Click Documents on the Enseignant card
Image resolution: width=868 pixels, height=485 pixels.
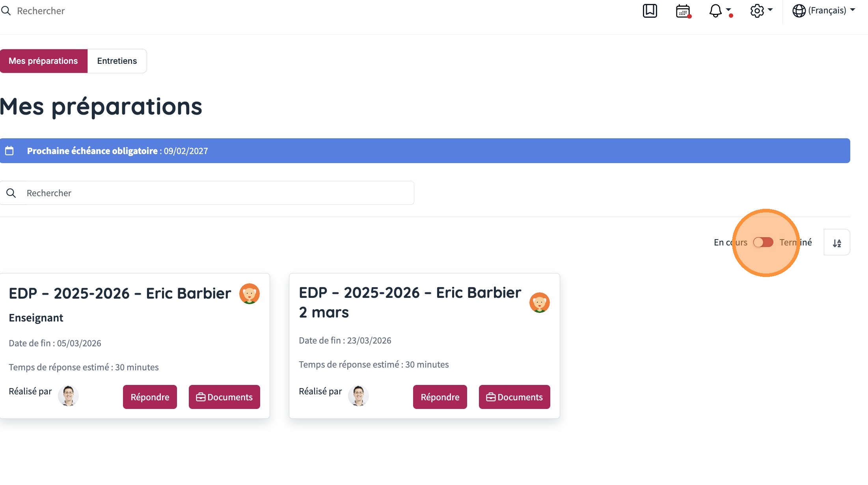click(x=224, y=397)
